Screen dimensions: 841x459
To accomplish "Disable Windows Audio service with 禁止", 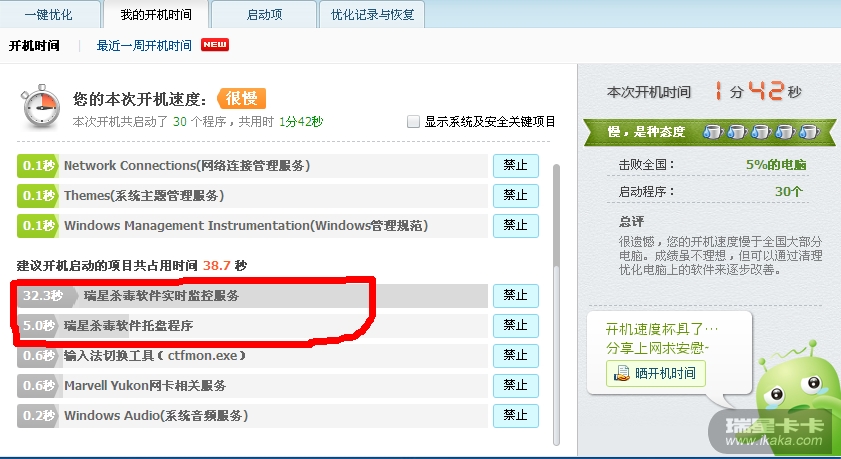I will point(515,416).
